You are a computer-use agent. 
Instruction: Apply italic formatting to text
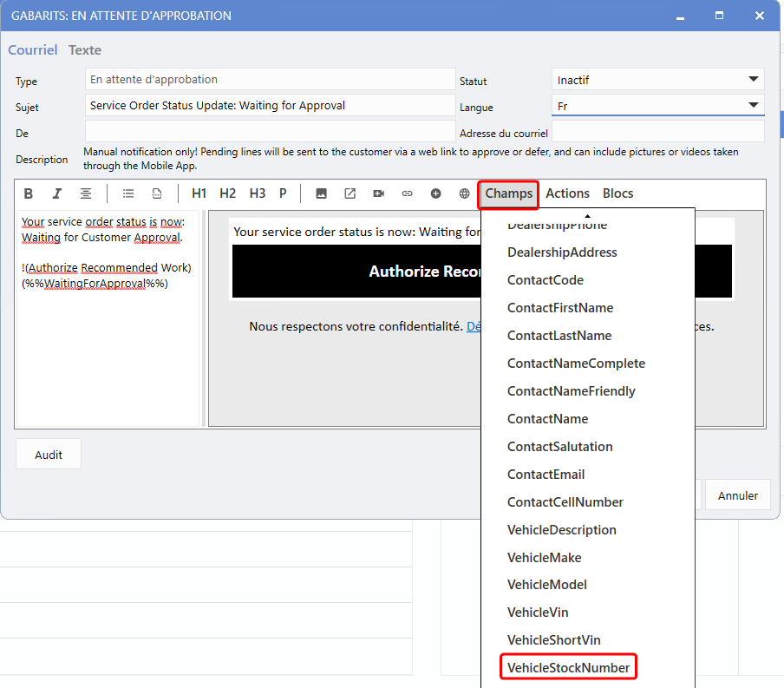[x=57, y=193]
